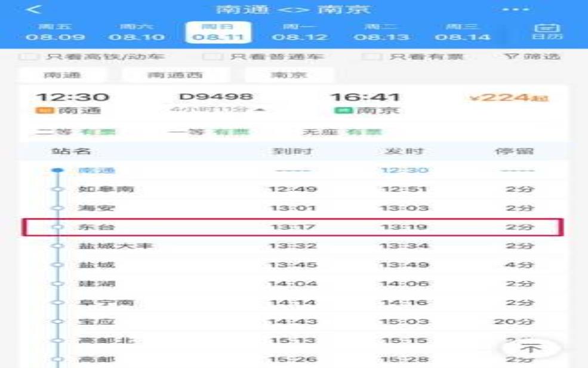Viewport: 588px width, 368px height.
Task: Choose the 08.14 Wednesday date
Action: 462,32
